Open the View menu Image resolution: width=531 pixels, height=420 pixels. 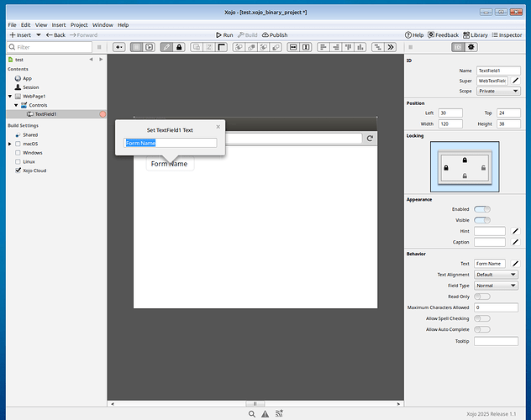[41, 24]
